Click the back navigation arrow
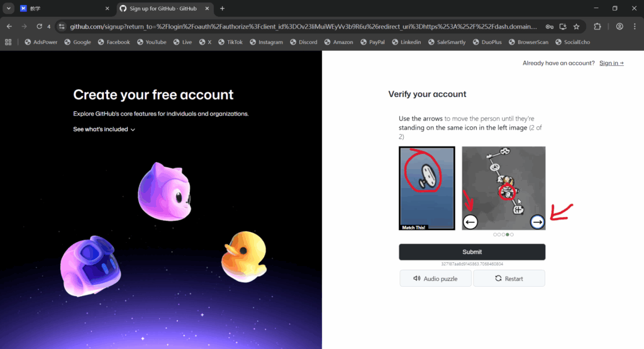 pos(9,26)
